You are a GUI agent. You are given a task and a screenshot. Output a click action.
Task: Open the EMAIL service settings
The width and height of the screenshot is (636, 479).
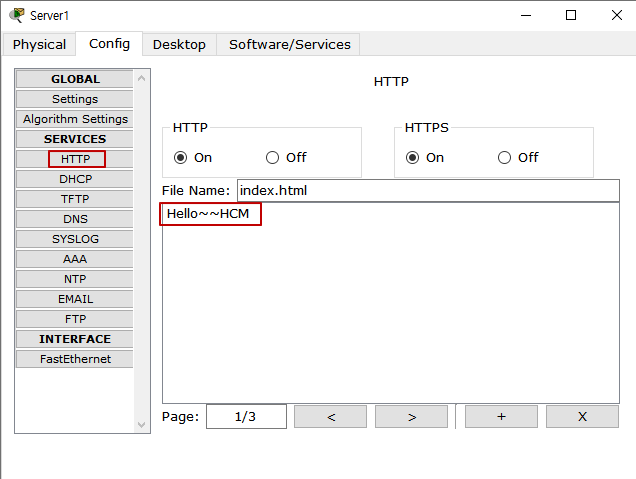pos(75,299)
